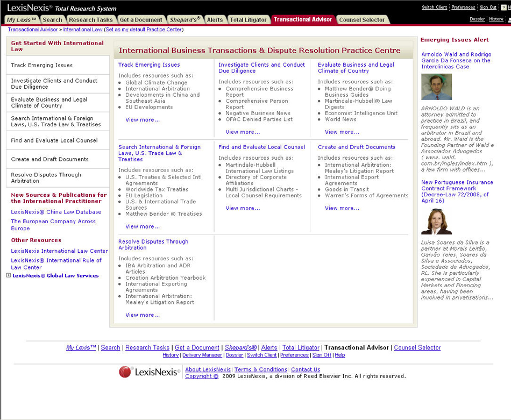The height and width of the screenshot is (420, 511).
Task: Open LexisNexis Global Law Services link
Action: [56, 276]
